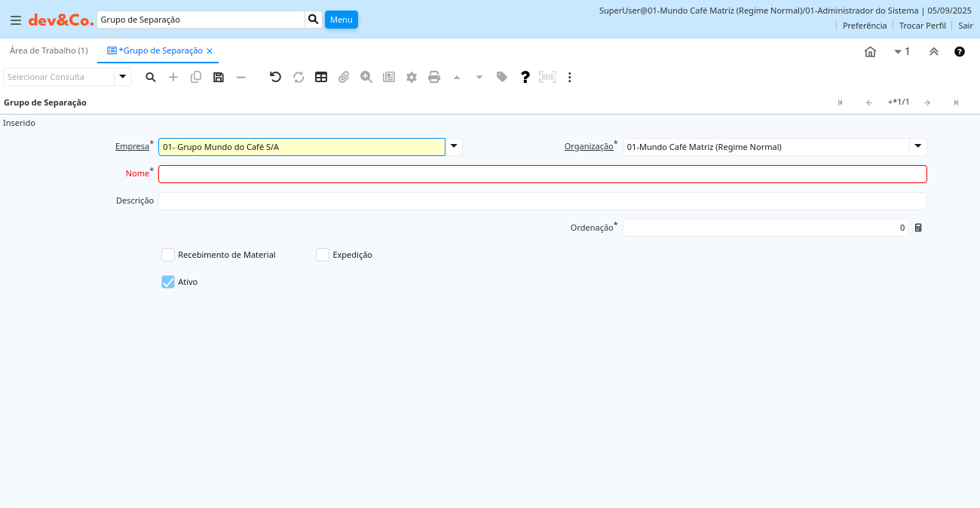Click the blue Menu button
980x508 pixels.
(341, 20)
